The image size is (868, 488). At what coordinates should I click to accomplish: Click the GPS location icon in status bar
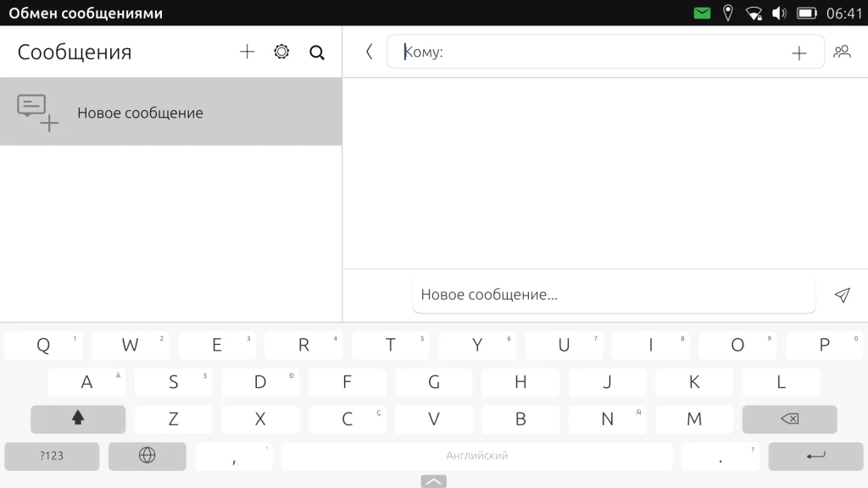[729, 13]
